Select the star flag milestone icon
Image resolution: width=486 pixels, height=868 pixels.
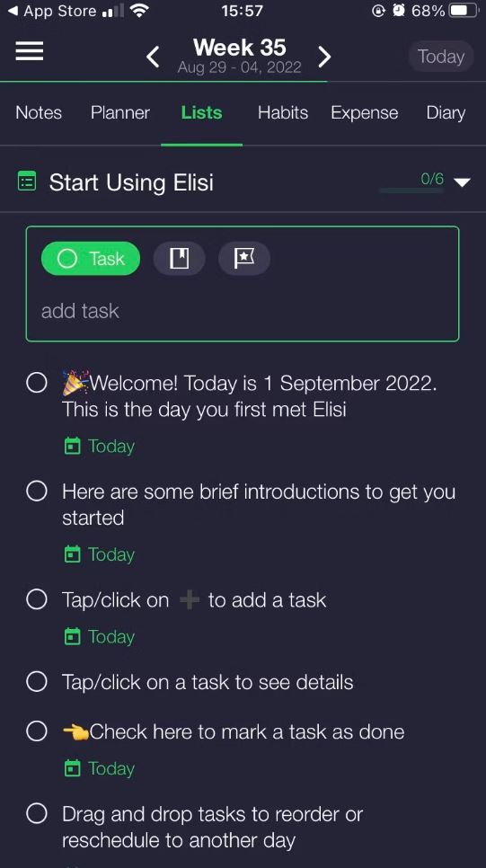point(244,259)
